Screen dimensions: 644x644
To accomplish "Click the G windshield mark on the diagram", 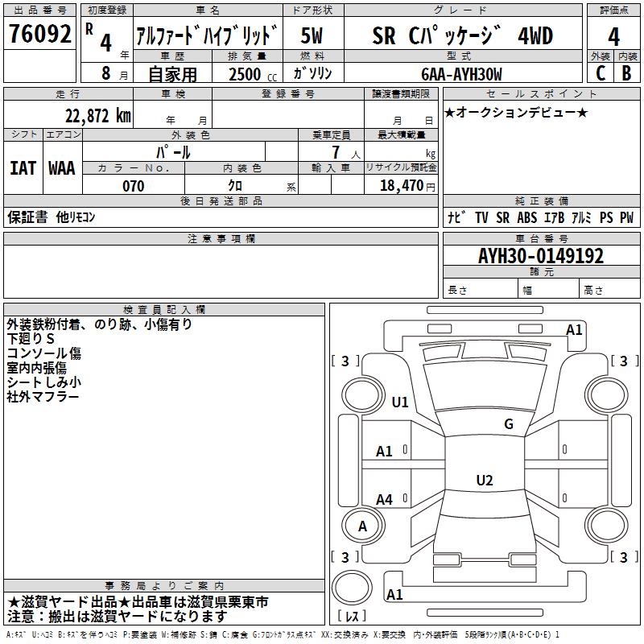I will pos(508,424).
